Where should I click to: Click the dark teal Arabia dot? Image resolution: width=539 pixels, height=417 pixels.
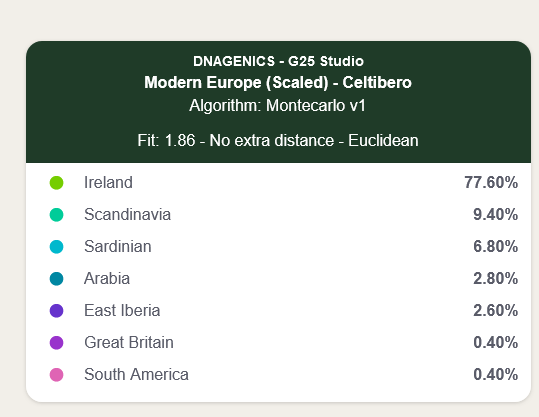[56, 279]
